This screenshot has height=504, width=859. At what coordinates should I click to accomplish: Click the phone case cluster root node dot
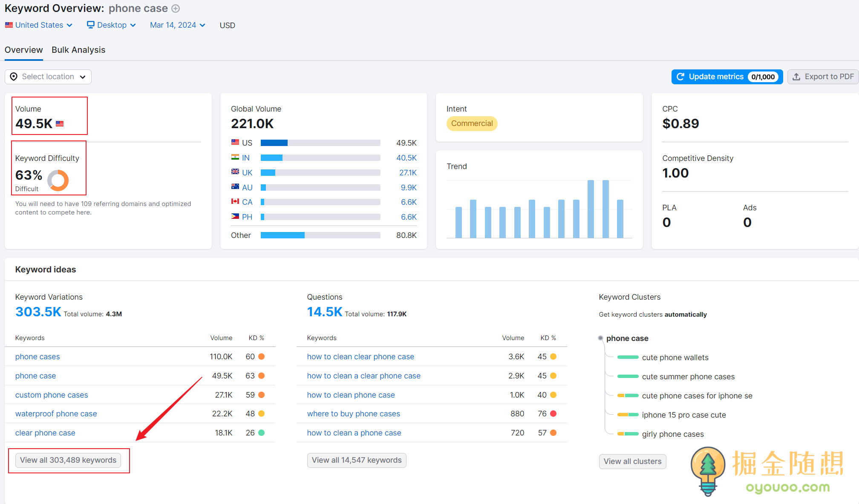pos(601,338)
